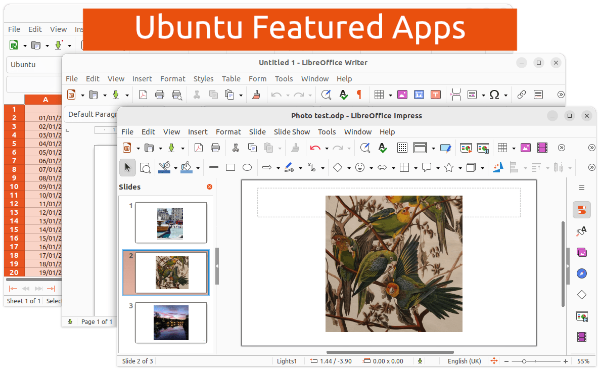Open the Gallery deck in Impress sidebar
600x370 pixels.
pos(582,253)
